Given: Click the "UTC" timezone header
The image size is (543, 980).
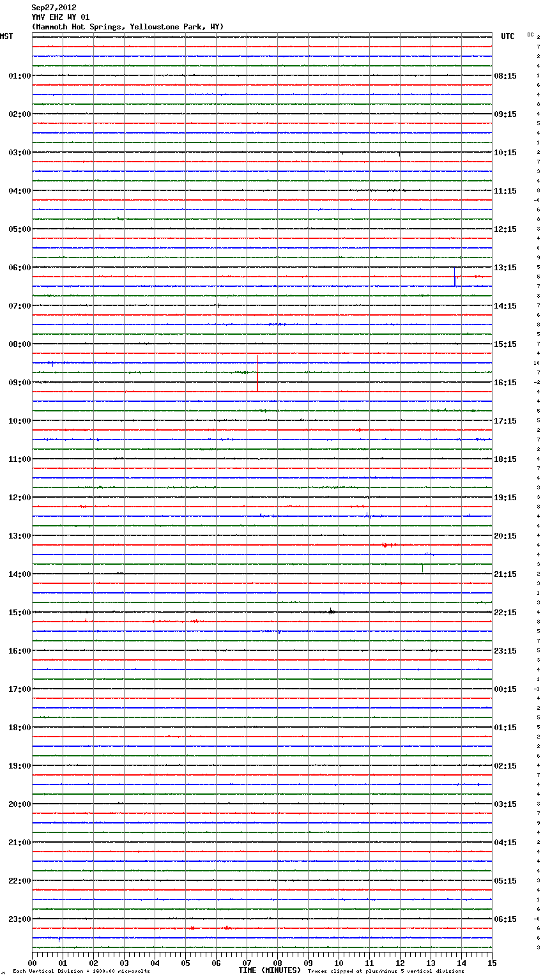Looking at the screenshot, I should tap(508, 36).
